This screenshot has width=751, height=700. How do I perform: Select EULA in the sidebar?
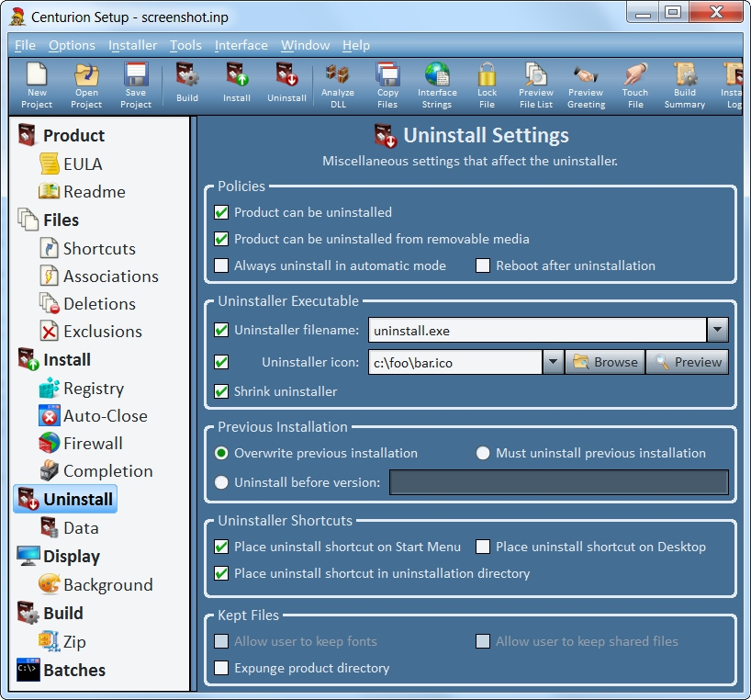click(x=71, y=164)
